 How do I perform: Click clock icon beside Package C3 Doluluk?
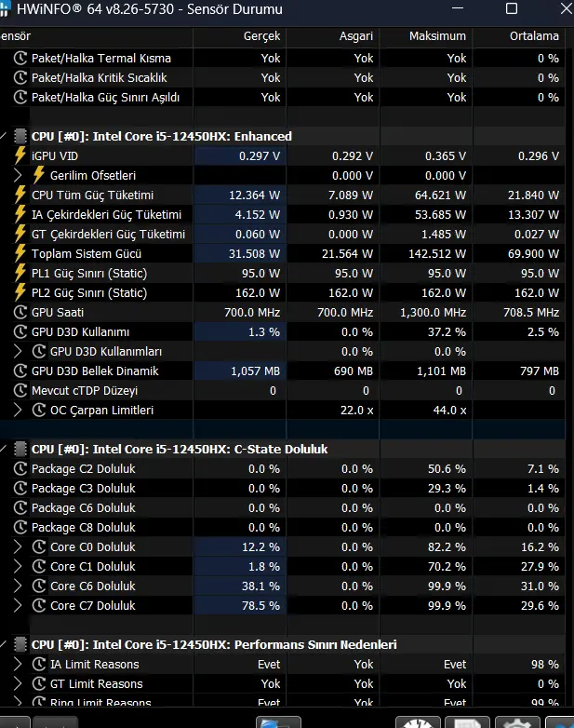click(20, 488)
